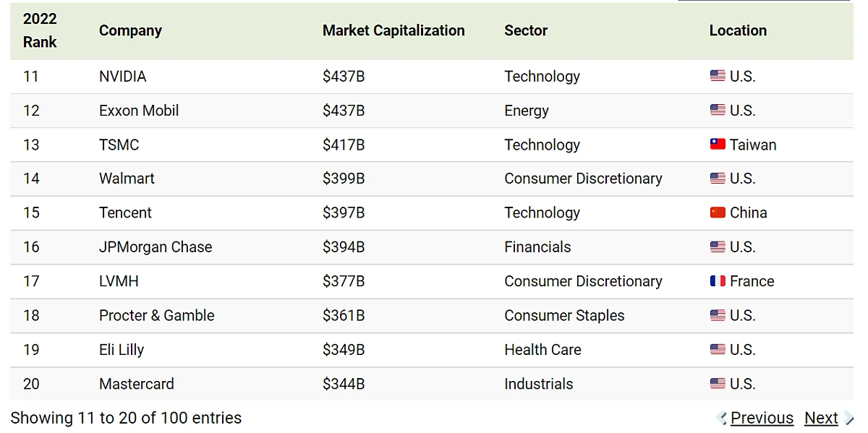Click the China flag icon beside Tencent
This screenshot has width=868, height=433.
718,213
